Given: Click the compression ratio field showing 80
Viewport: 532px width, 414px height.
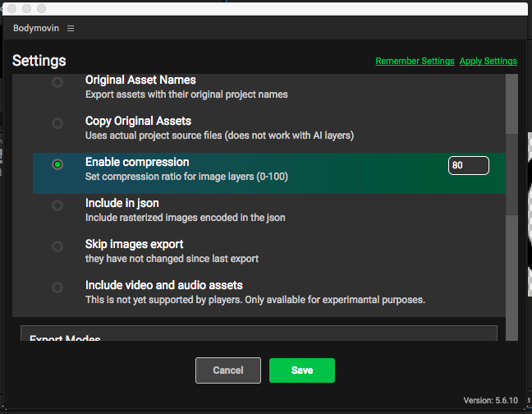Looking at the screenshot, I should tap(468, 165).
